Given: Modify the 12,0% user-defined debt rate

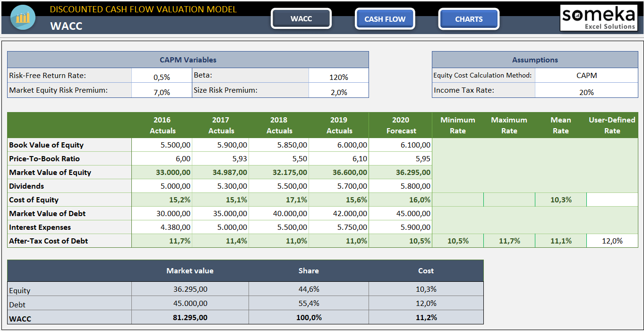Looking at the screenshot, I should click(x=612, y=240).
